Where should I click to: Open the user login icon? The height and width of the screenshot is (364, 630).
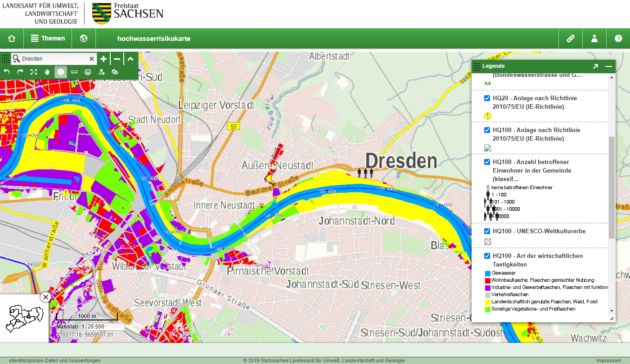(x=594, y=39)
